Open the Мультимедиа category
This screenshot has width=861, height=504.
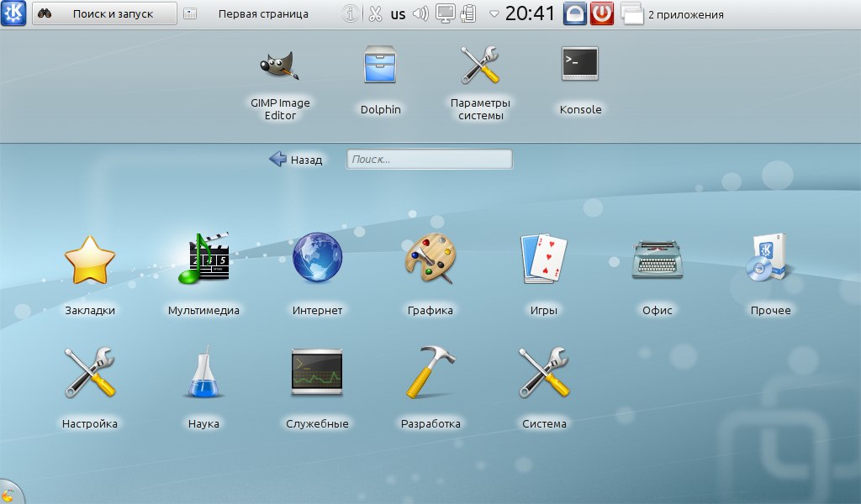click(x=203, y=274)
